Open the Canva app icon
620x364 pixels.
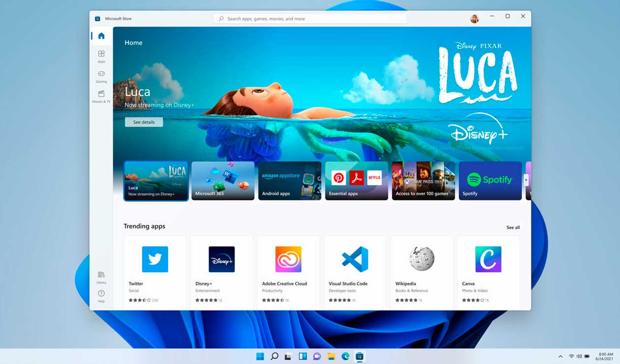point(488,259)
